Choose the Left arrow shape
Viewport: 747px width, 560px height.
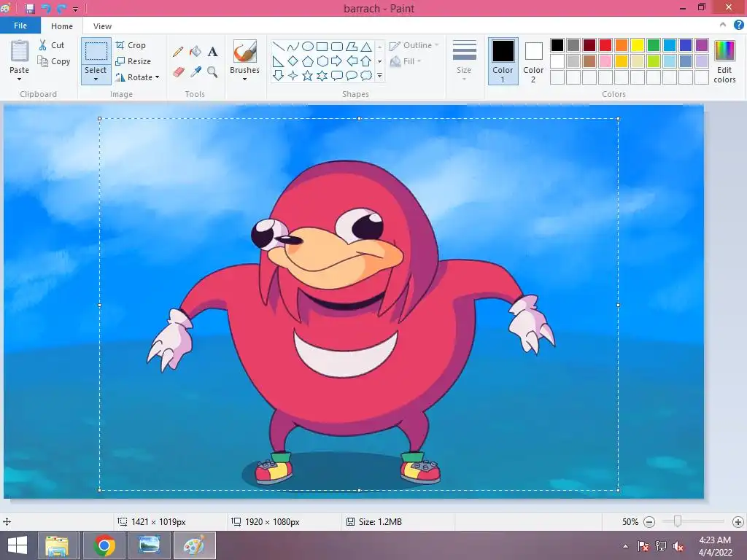352,61
